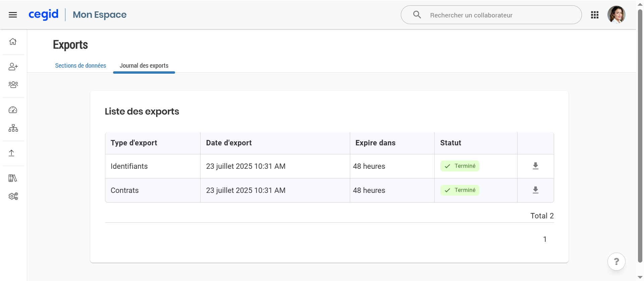This screenshot has height=281, width=644.
Task: Click the vertical page scrollbar
Action: click(640, 134)
